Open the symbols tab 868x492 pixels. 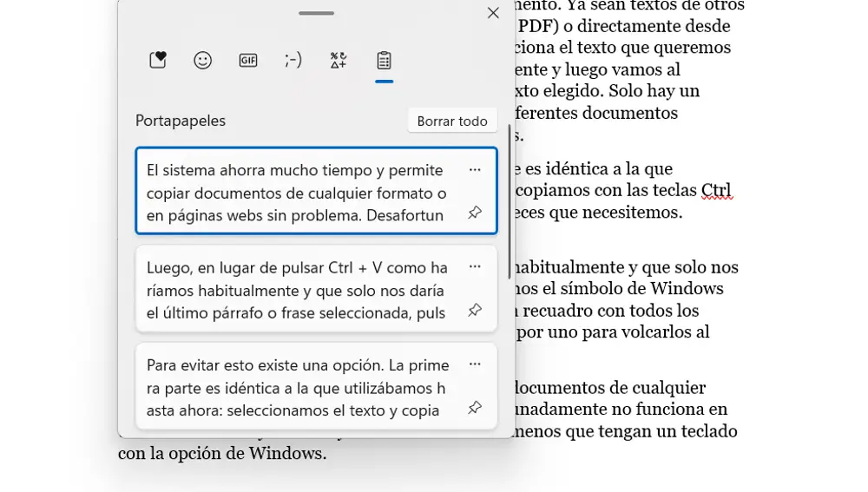pyautogui.click(x=339, y=60)
